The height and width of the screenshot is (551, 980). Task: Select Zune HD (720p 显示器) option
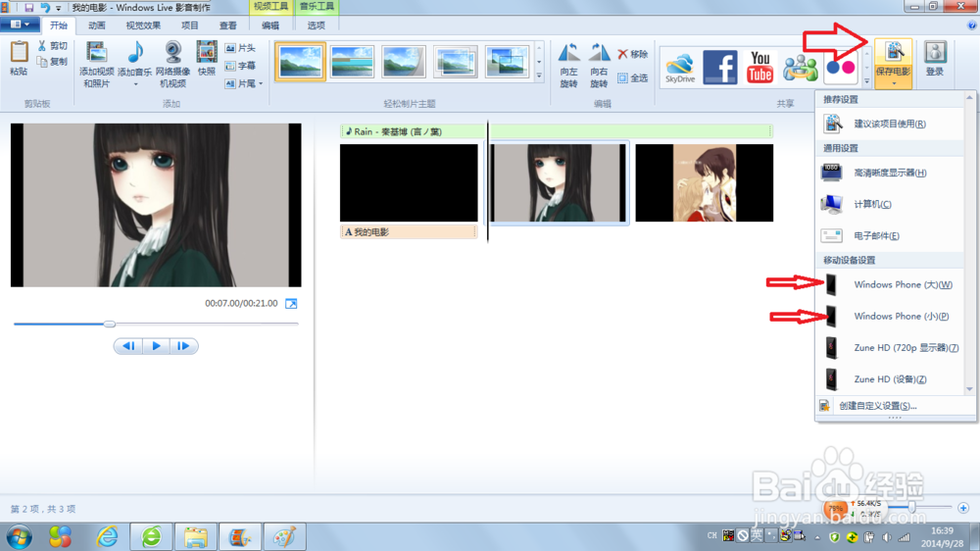(x=891, y=347)
